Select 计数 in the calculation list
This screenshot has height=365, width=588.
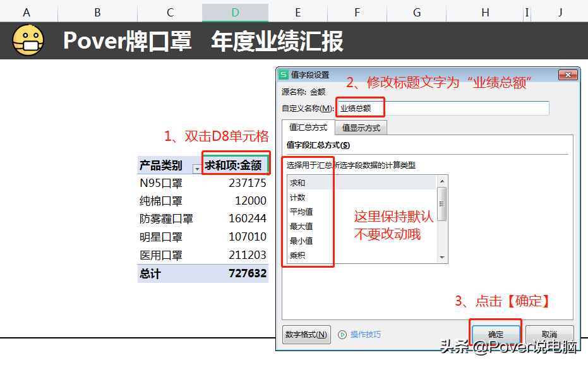pyautogui.click(x=362, y=197)
